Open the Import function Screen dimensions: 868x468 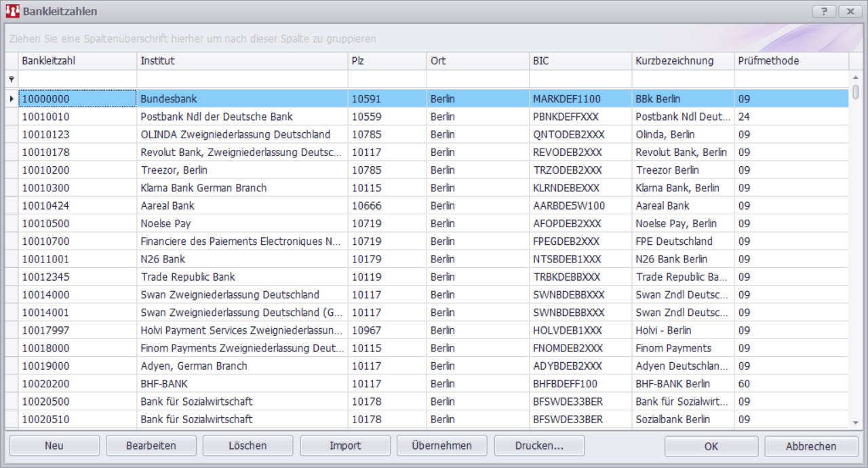click(x=345, y=446)
